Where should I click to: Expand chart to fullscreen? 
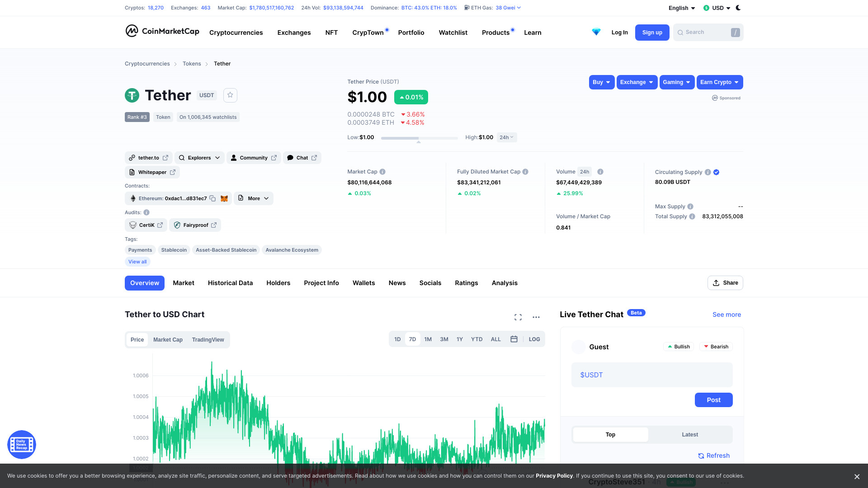518,317
